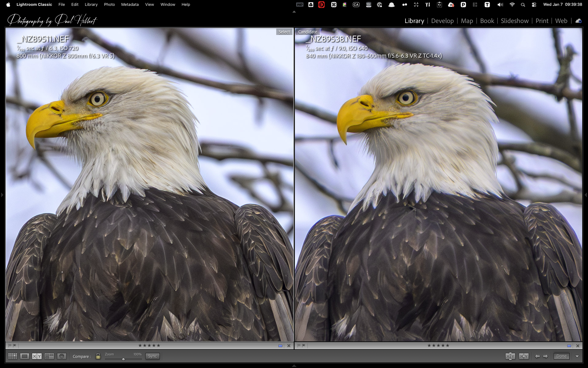The width and height of the screenshot is (588, 368).
Task: Open the Metadata menu
Action: 130,5
